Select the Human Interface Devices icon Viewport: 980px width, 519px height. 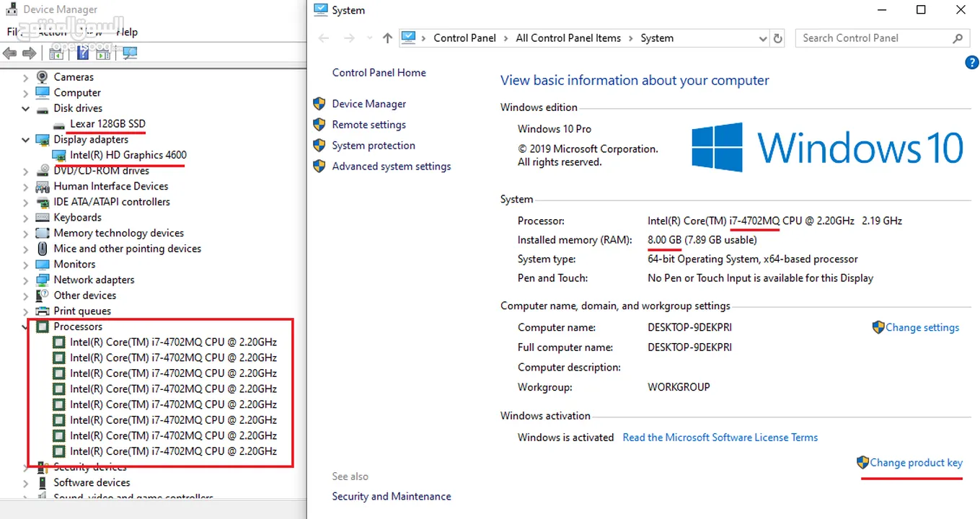tap(43, 187)
